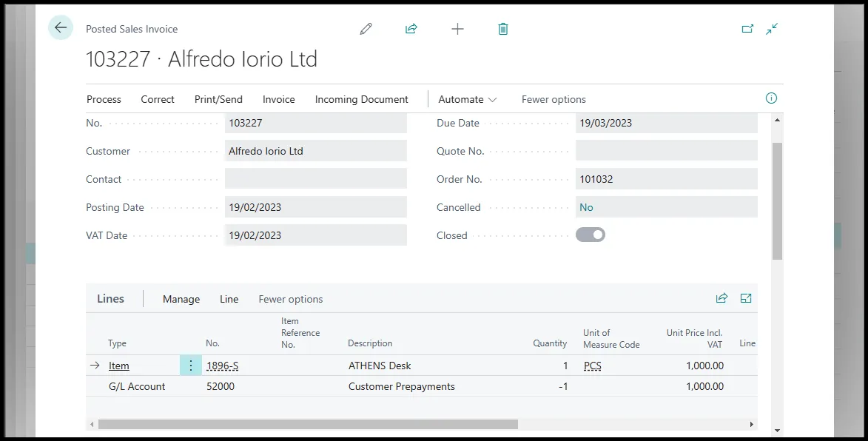The image size is (868, 441).
Task: Click Fewer options in the top action bar
Action: pos(554,100)
